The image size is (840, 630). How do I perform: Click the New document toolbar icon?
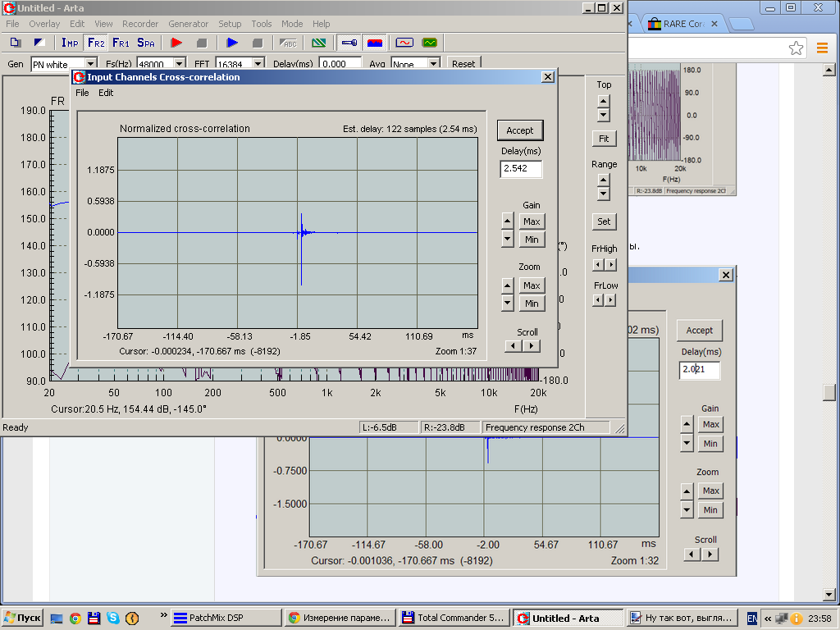pyautogui.click(x=16, y=43)
